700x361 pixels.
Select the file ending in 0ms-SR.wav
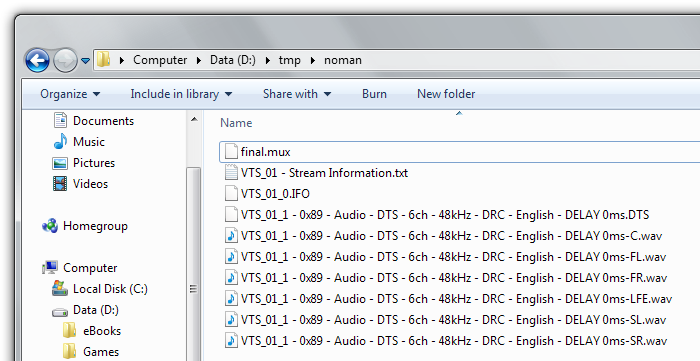[454, 341]
